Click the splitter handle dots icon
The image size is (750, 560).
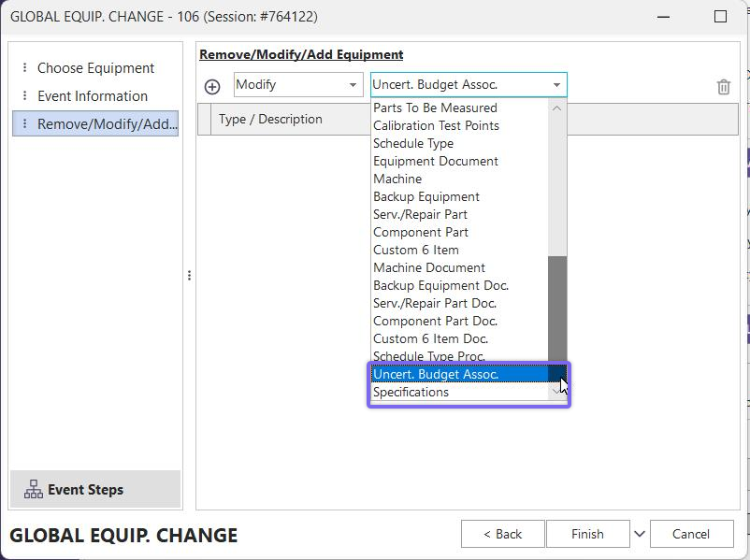(x=189, y=276)
